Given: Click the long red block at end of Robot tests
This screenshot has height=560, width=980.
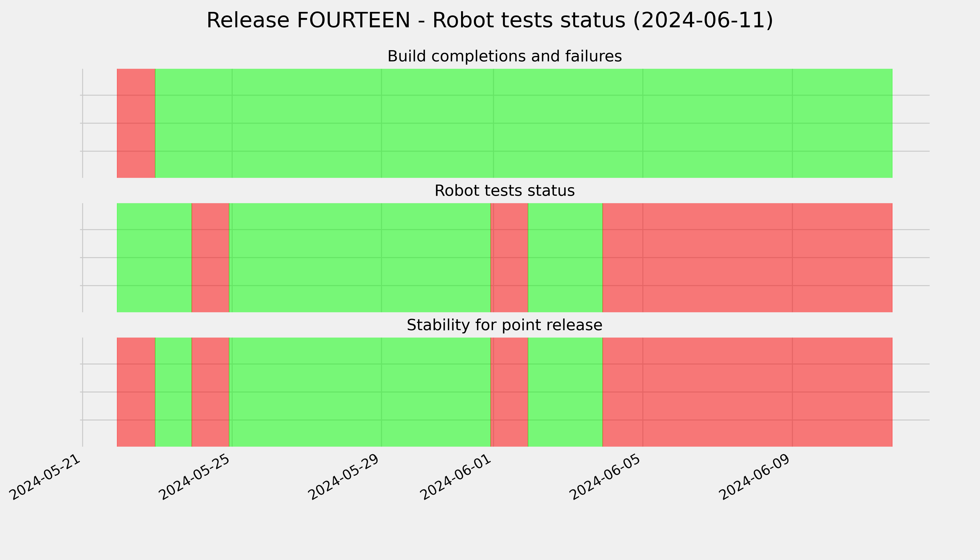Looking at the screenshot, I should tap(747, 258).
